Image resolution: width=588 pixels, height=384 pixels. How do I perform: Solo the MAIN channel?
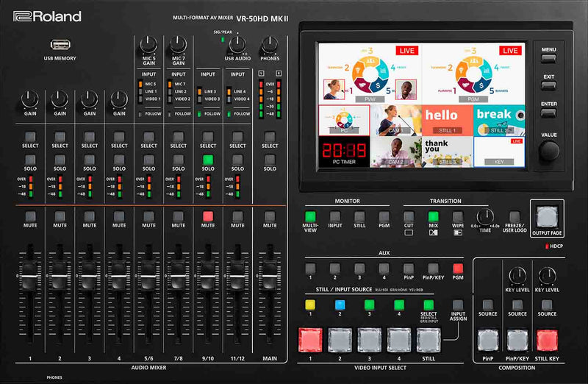click(x=270, y=160)
